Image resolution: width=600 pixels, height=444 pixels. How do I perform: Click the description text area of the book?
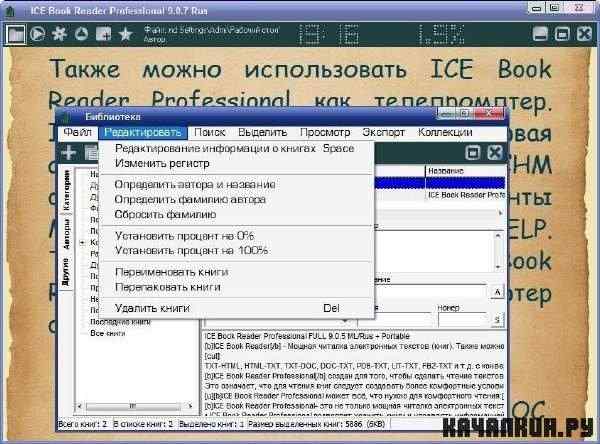(x=354, y=373)
